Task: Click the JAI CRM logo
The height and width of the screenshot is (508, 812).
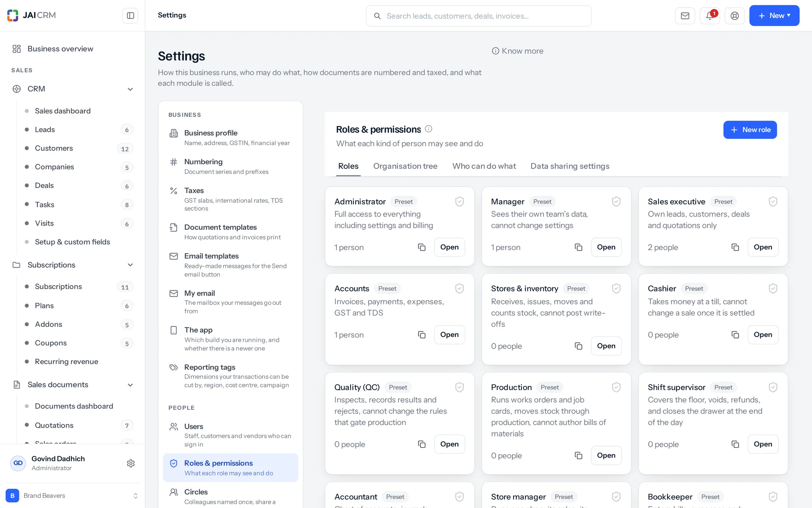Action: (x=31, y=15)
